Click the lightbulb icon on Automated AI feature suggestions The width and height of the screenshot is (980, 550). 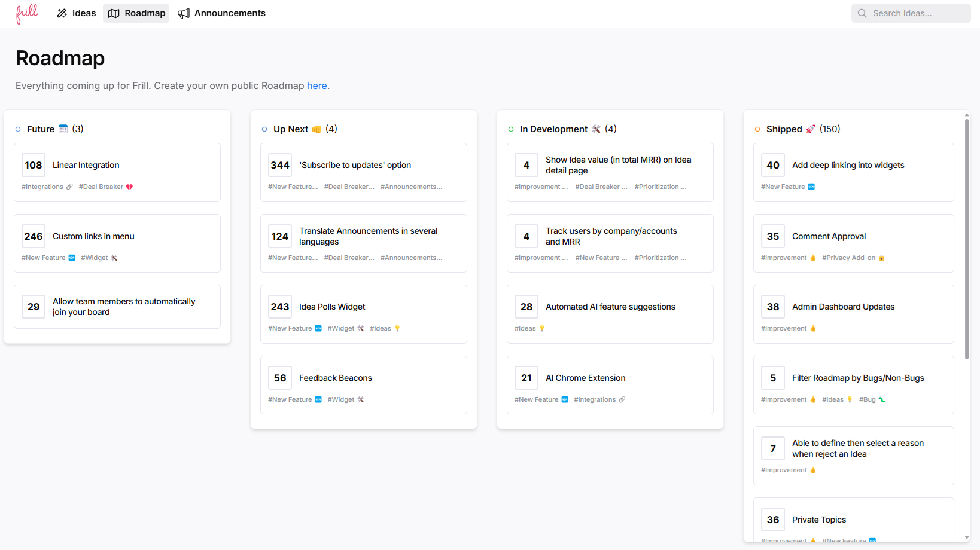point(542,329)
